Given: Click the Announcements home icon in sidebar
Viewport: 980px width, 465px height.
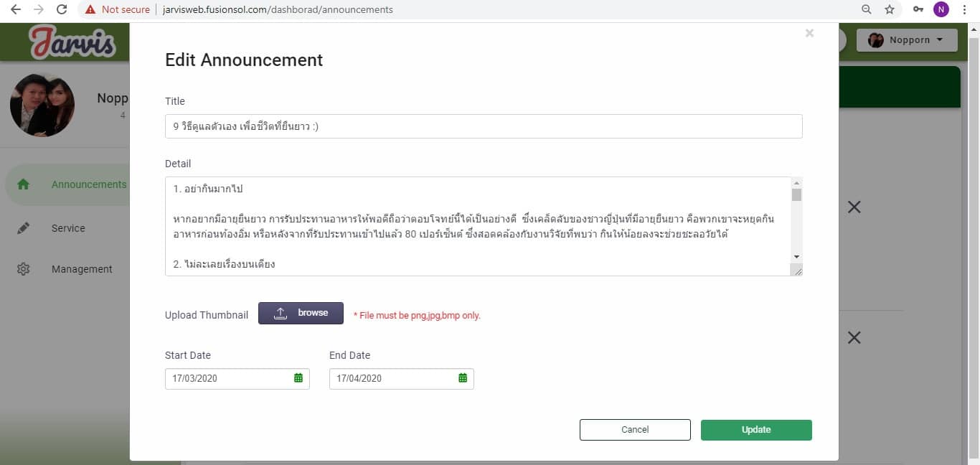Looking at the screenshot, I should [x=23, y=184].
